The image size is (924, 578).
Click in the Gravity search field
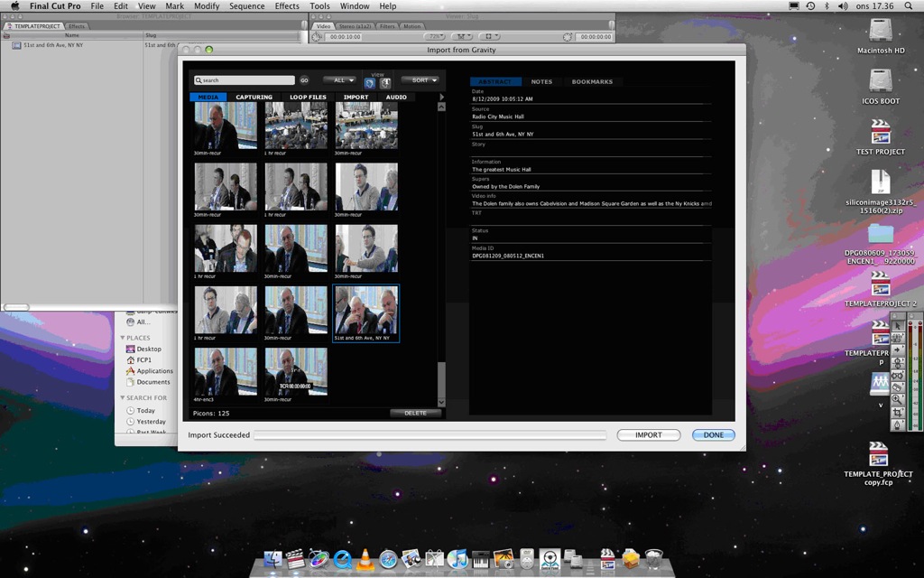244,80
